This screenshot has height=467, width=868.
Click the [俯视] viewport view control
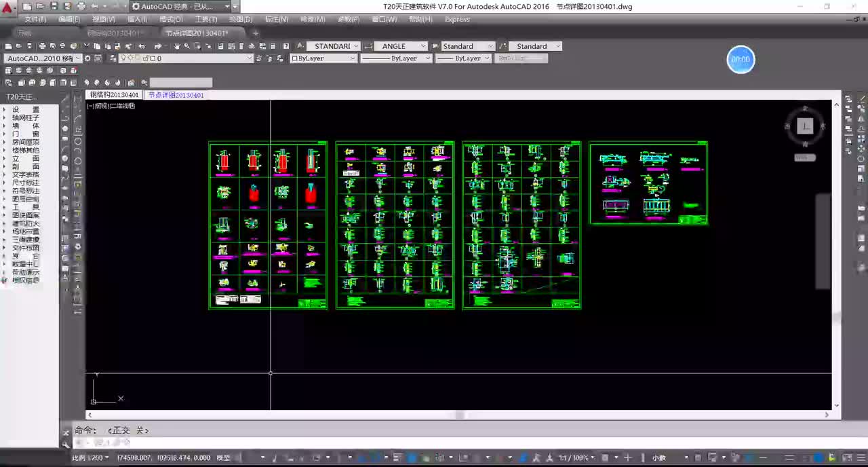(x=102, y=105)
